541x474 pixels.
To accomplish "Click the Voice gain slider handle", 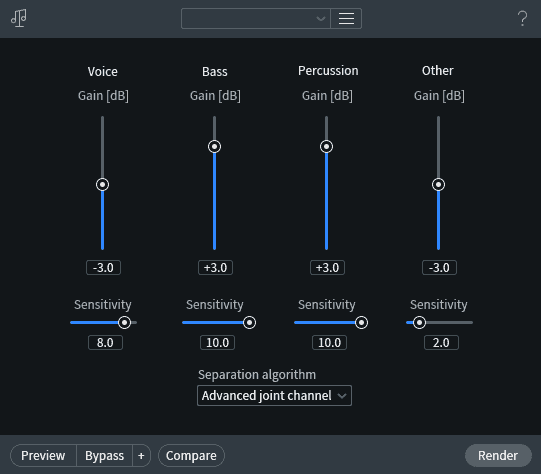I will click(x=102, y=185).
